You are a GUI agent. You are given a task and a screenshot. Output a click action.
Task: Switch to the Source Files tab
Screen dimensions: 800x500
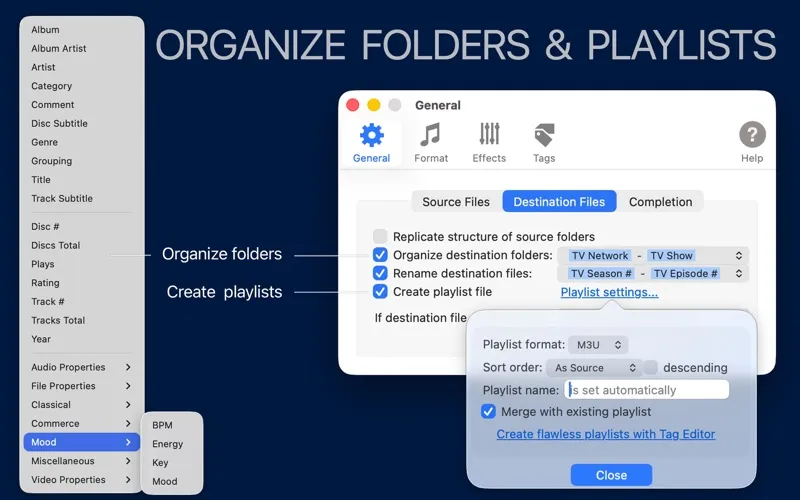456,202
